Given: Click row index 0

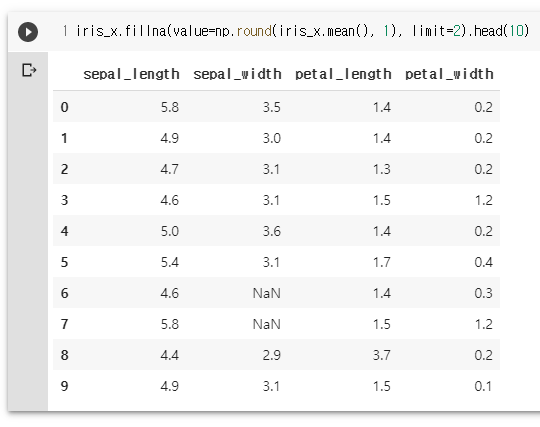Looking at the screenshot, I should coord(64,107).
